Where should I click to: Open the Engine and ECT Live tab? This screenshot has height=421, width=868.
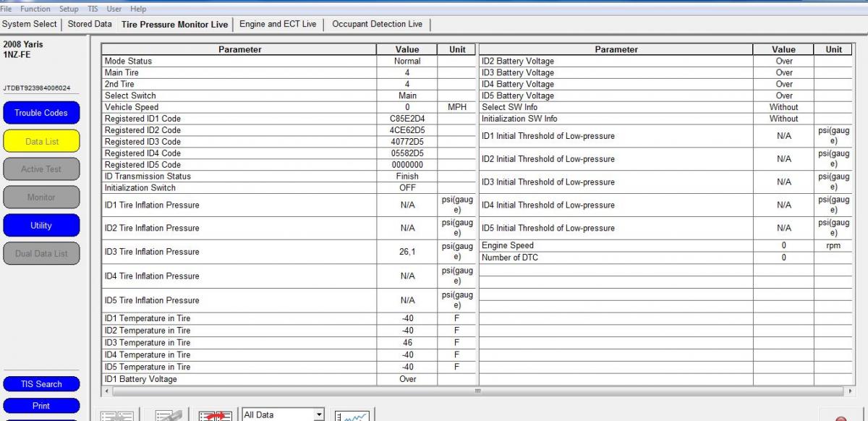[x=278, y=24]
